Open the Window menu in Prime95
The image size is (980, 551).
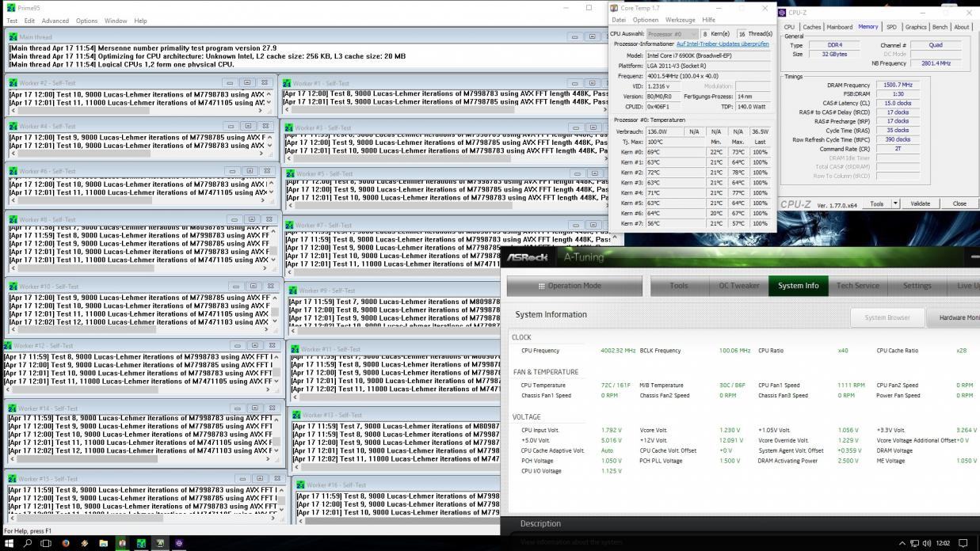point(116,21)
